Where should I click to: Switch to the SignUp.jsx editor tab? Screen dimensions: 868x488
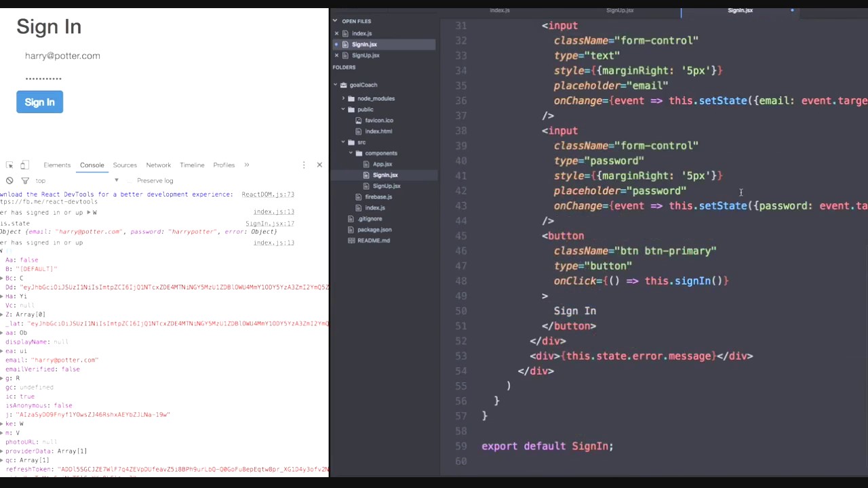[x=620, y=10]
